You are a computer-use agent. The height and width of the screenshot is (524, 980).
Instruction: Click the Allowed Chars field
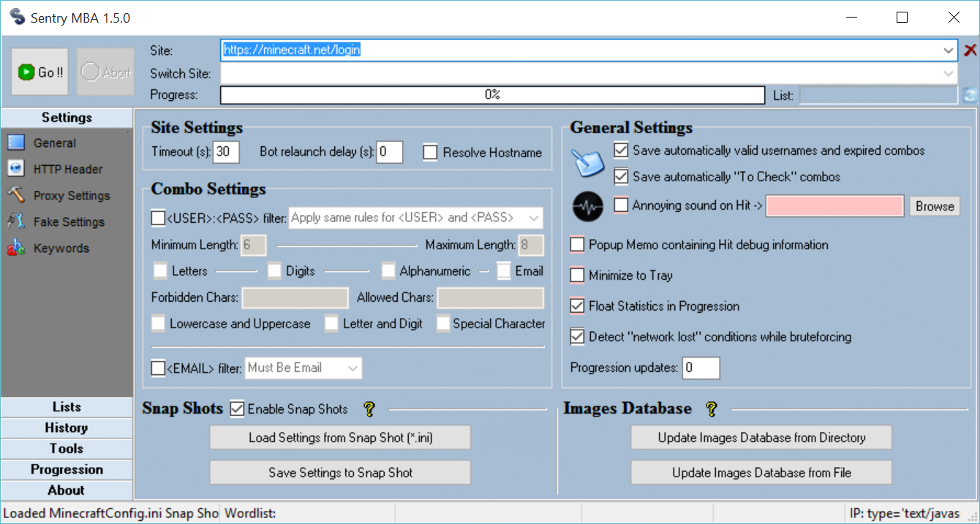(491, 297)
